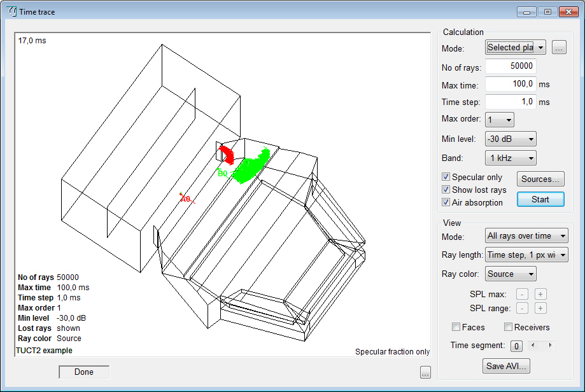The width and height of the screenshot is (585, 392).
Task: Open the Min level dropdown
Action: coord(511,139)
